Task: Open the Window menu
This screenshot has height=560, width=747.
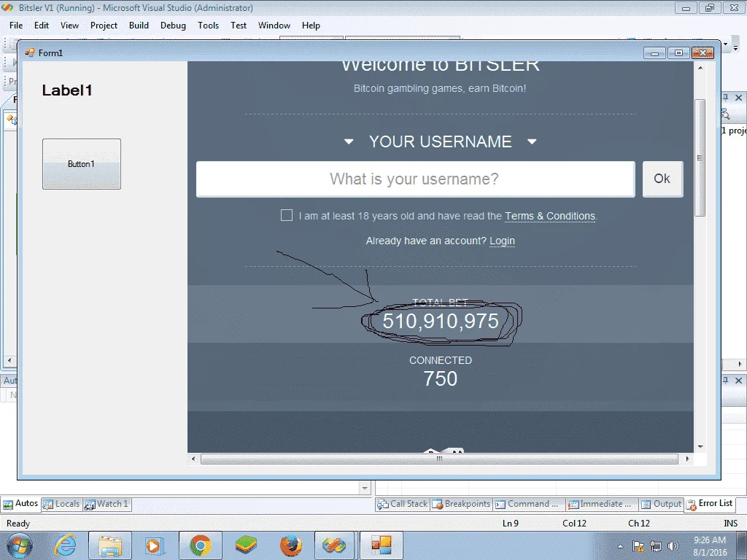Action: tap(274, 26)
